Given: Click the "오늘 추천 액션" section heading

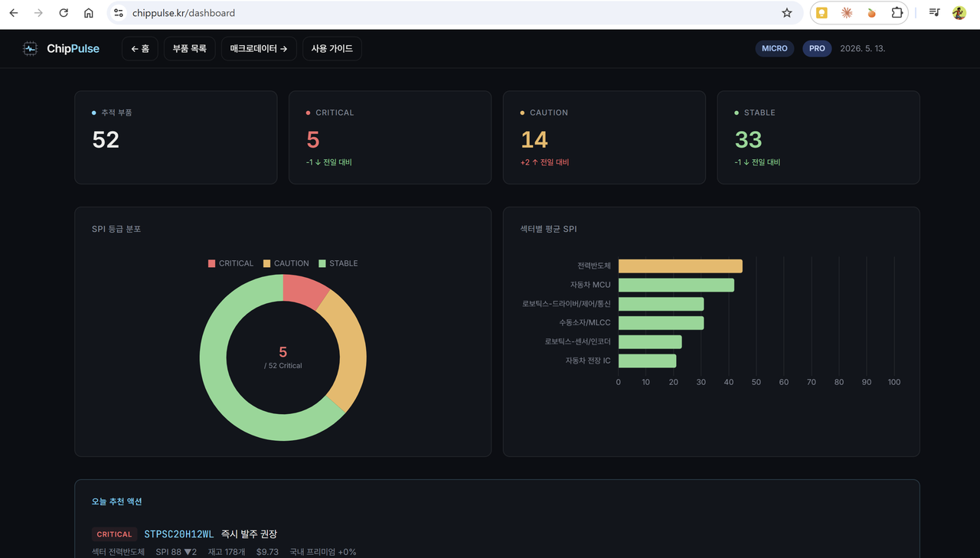Looking at the screenshot, I should (x=117, y=501).
